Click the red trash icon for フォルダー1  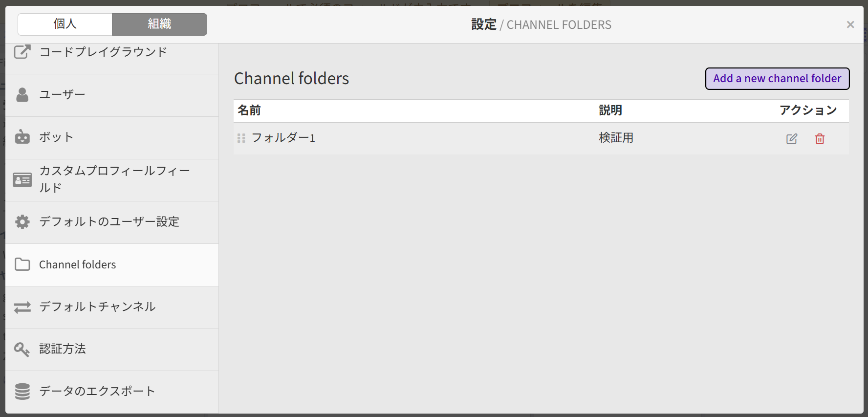point(820,139)
